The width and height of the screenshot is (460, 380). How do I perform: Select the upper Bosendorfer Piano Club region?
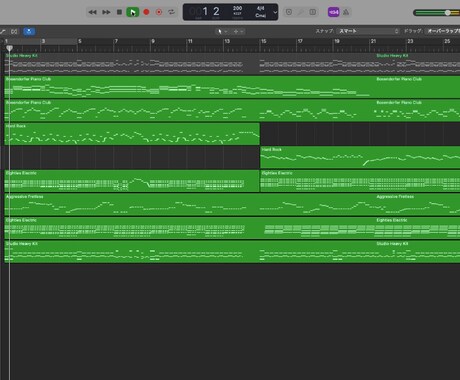pyautogui.click(x=232, y=87)
